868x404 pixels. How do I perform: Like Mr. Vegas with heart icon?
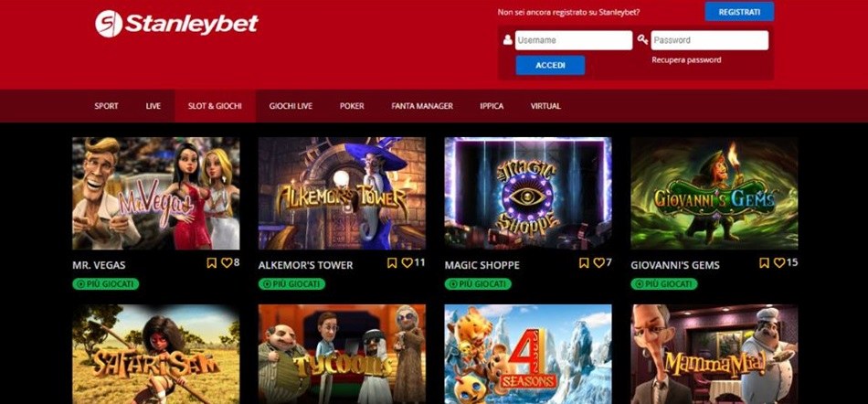pyautogui.click(x=227, y=263)
